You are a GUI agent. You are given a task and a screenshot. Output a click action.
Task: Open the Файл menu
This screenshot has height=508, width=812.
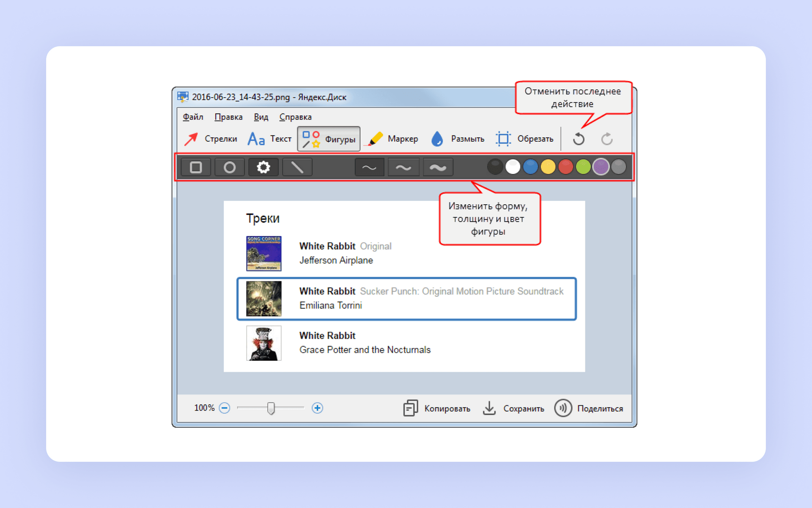tap(193, 117)
